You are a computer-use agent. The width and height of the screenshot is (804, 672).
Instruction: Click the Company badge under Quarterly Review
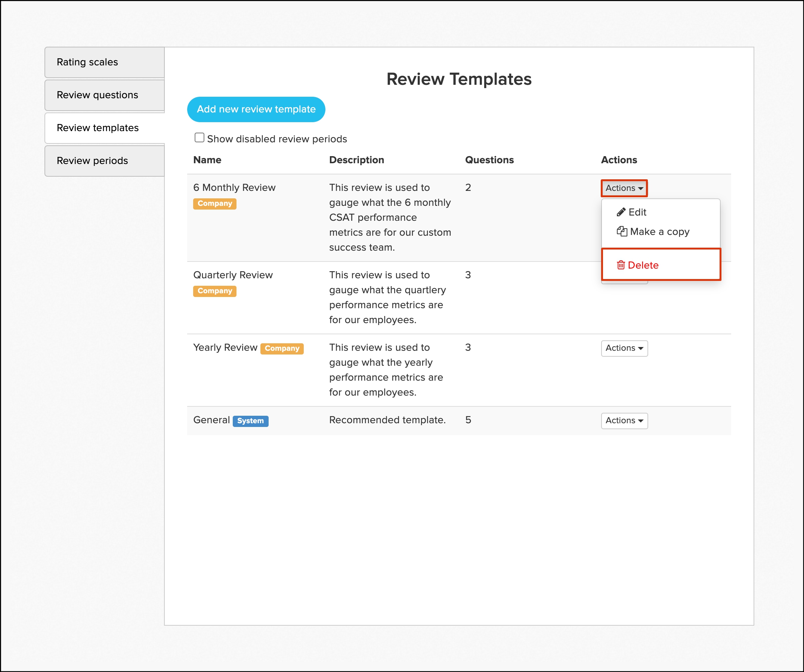pyautogui.click(x=214, y=291)
